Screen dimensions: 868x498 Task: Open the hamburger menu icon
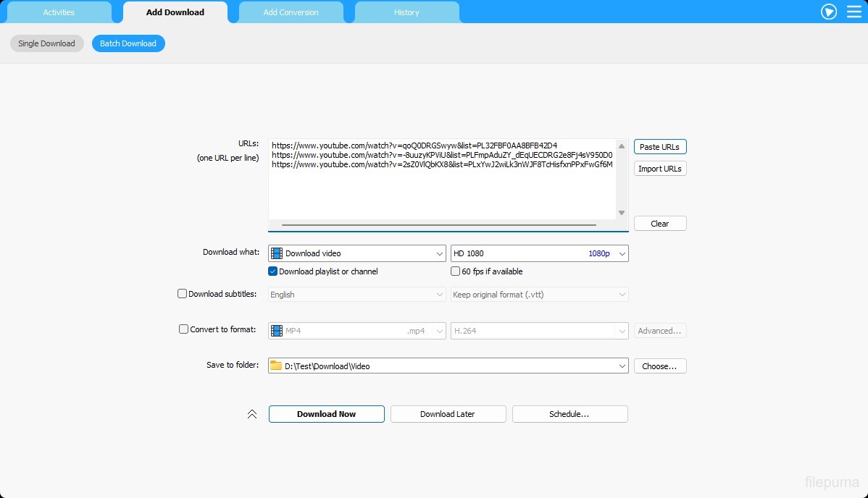[854, 12]
